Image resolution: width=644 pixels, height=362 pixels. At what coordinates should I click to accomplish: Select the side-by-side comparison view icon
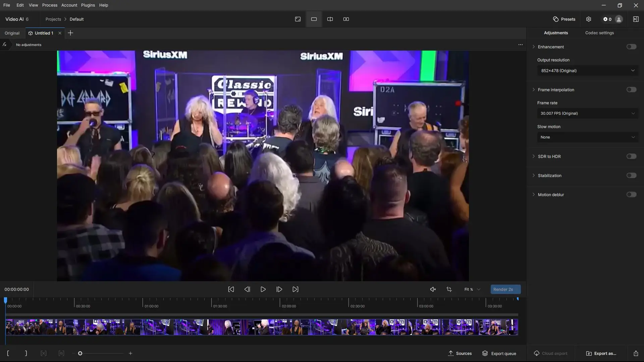pyautogui.click(x=346, y=19)
